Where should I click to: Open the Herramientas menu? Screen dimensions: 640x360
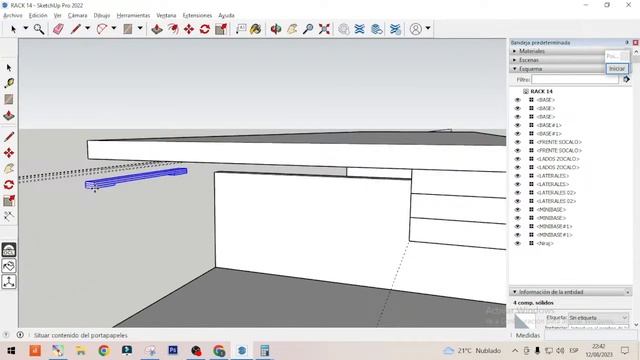(x=133, y=15)
